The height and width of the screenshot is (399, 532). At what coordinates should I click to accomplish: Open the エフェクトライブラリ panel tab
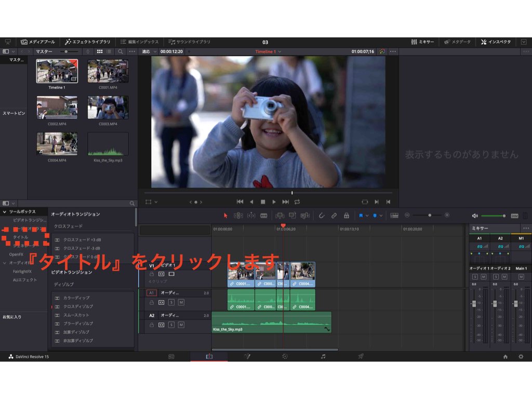[x=87, y=42]
